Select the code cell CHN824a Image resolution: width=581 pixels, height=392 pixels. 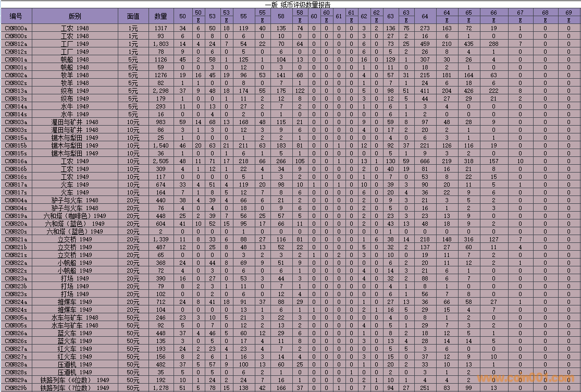[x=16, y=302]
